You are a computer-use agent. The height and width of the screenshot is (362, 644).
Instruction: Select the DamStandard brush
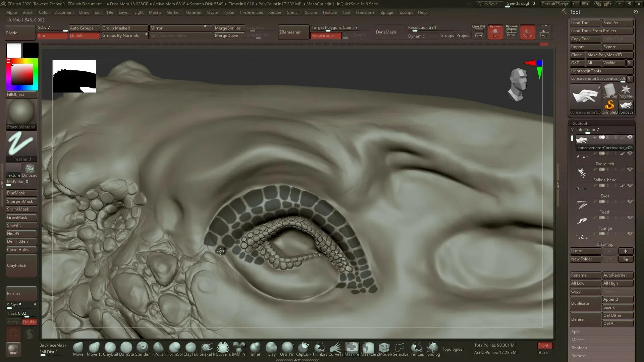click(126, 347)
